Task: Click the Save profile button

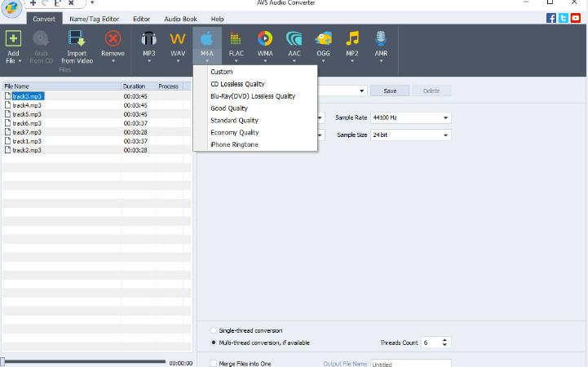Action: pos(390,91)
